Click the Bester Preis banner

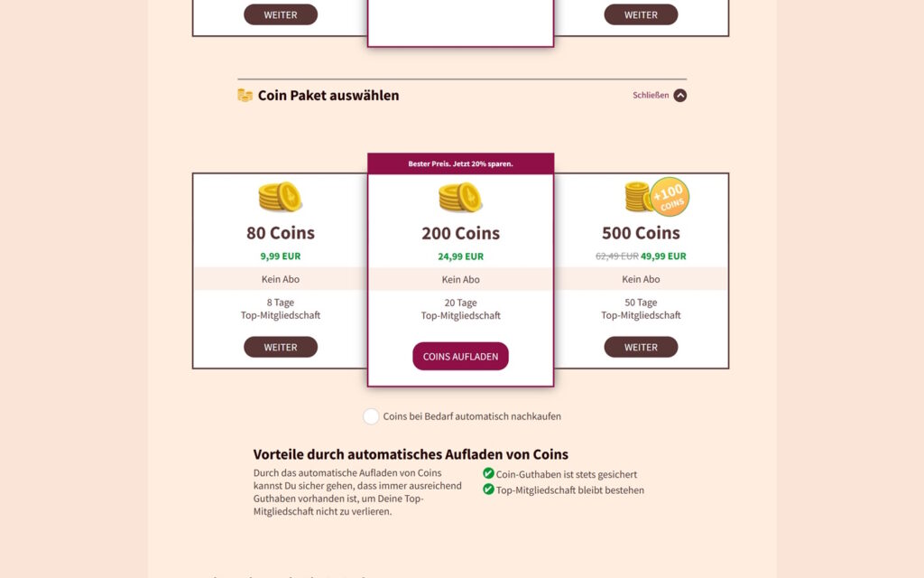460,163
